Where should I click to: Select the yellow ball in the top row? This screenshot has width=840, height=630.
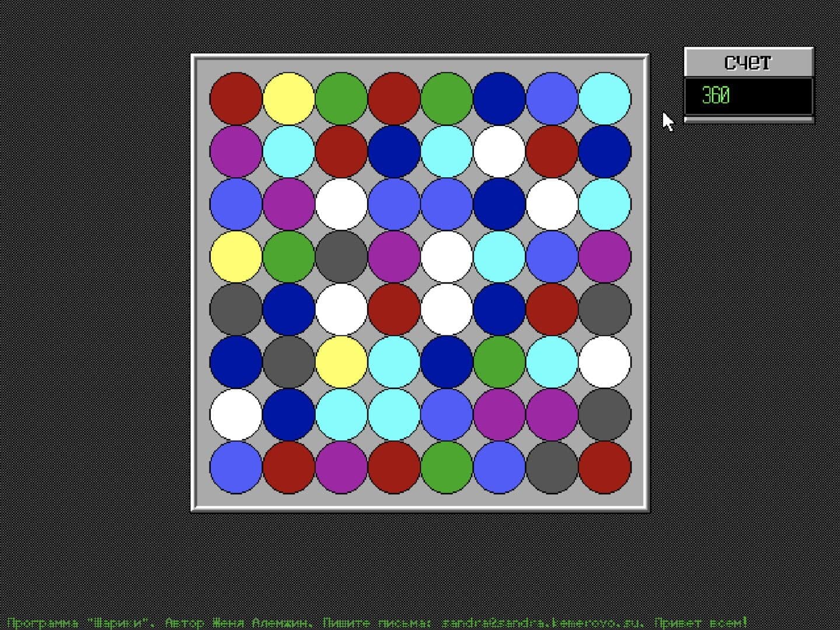click(x=288, y=99)
